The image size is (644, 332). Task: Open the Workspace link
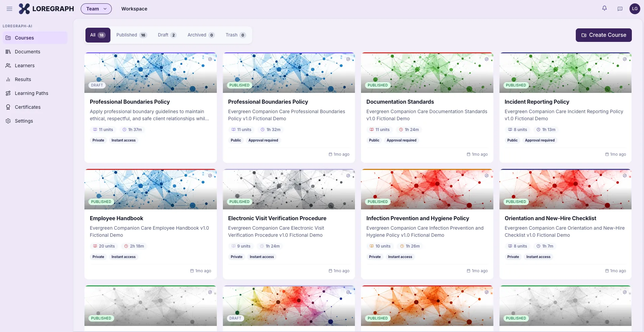pyautogui.click(x=134, y=9)
